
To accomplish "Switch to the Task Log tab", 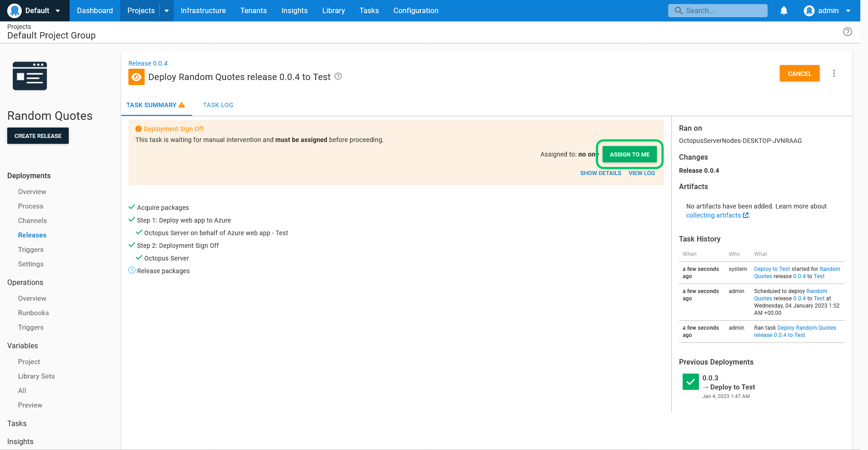I will (218, 105).
